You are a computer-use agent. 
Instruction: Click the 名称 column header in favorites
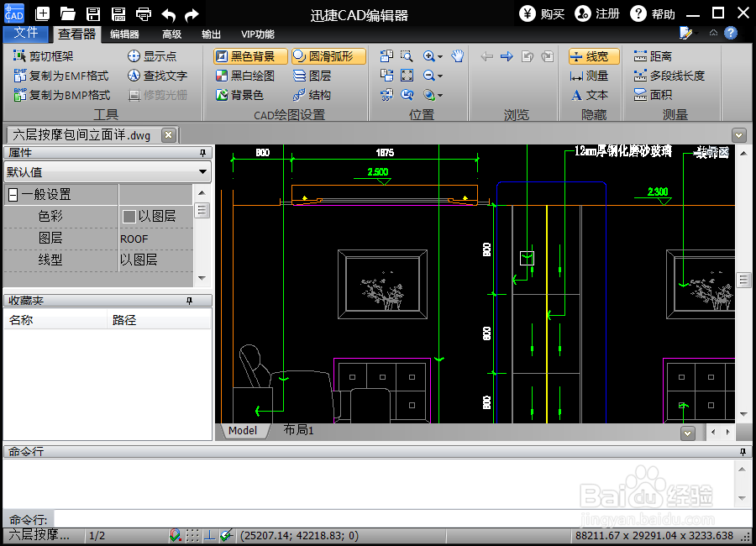(x=55, y=320)
